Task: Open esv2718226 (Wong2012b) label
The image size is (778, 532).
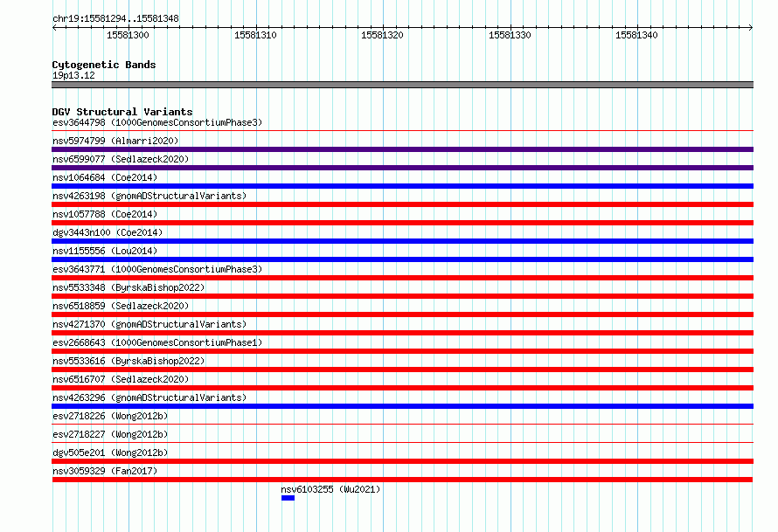Action: coord(110,416)
